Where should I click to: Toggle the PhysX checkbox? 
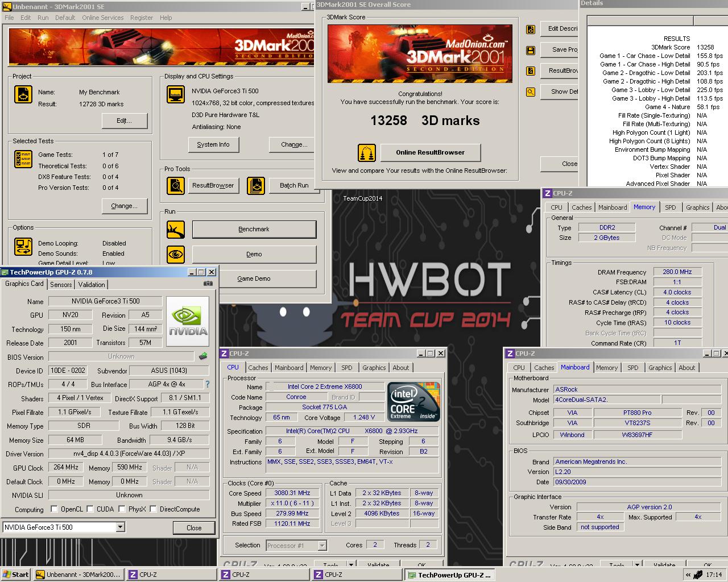coord(122,509)
